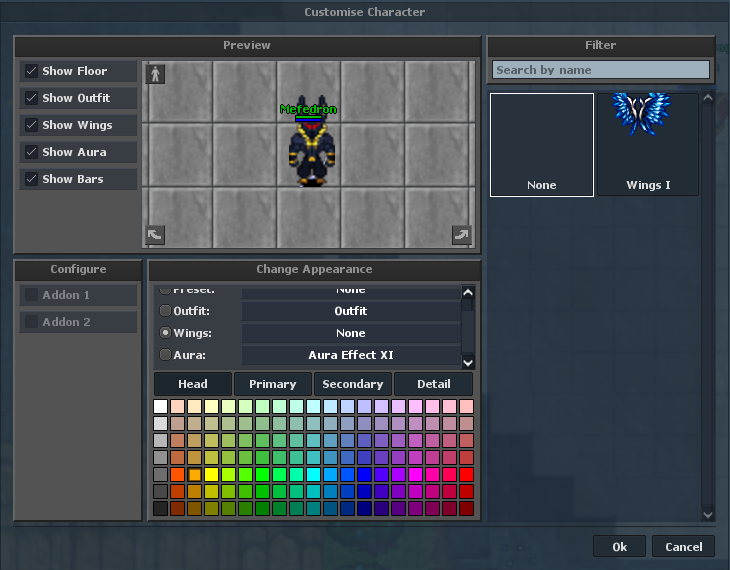
Task: Disable the Show Aura checkbox
Action: point(31,152)
